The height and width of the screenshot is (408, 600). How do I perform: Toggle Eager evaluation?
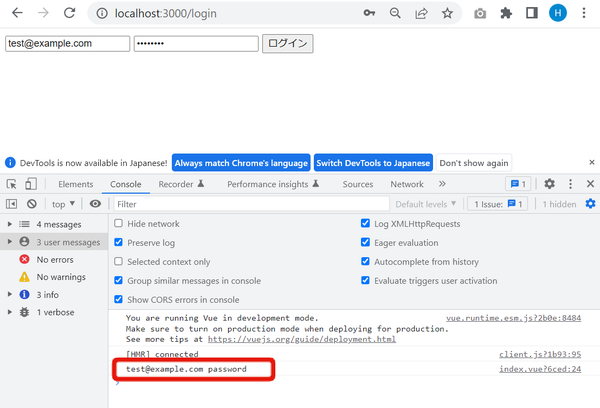coord(365,242)
